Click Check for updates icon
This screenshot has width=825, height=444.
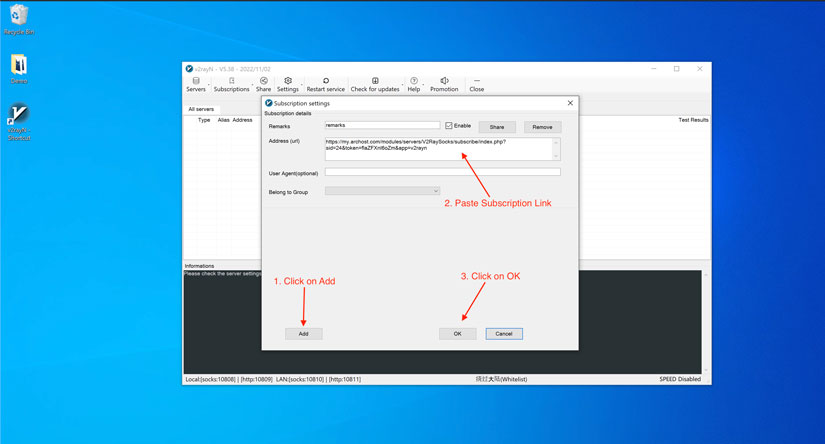point(375,84)
